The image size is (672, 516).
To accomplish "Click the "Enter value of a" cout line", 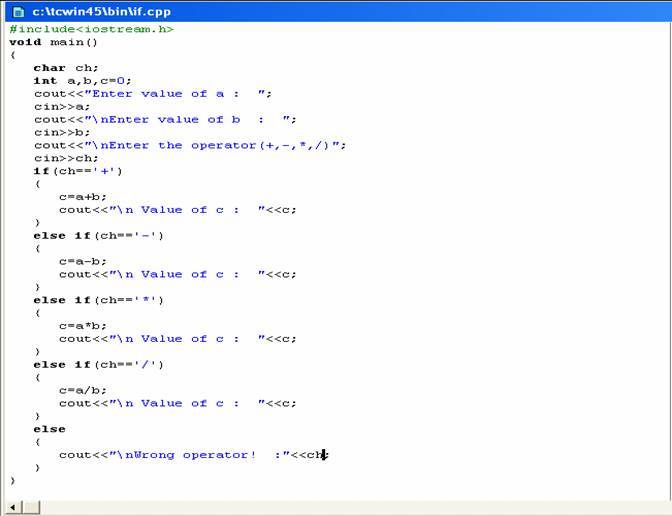I will [153, 93].
